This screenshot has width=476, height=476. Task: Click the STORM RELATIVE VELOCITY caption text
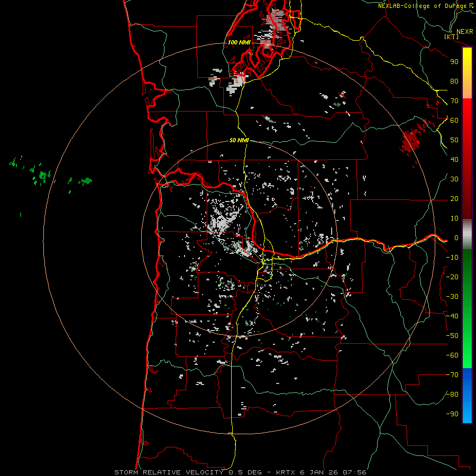point(169,472)
